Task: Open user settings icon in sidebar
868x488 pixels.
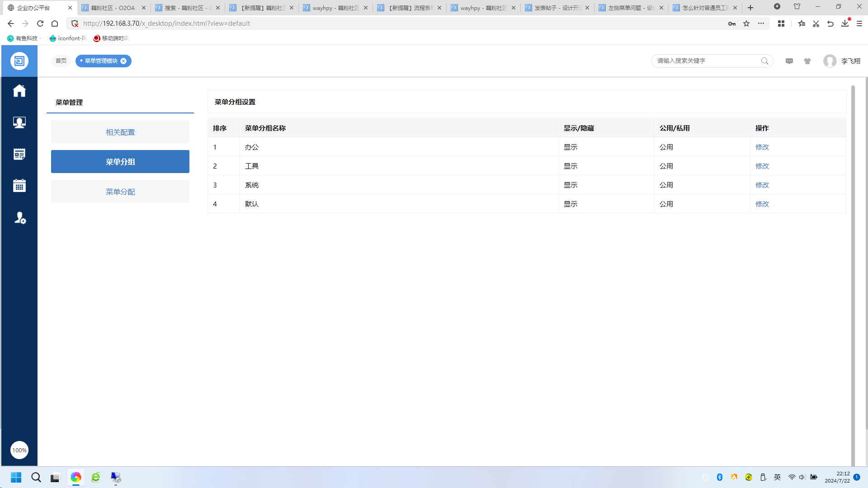Action: pyautogui.click(x=19, y=218)
